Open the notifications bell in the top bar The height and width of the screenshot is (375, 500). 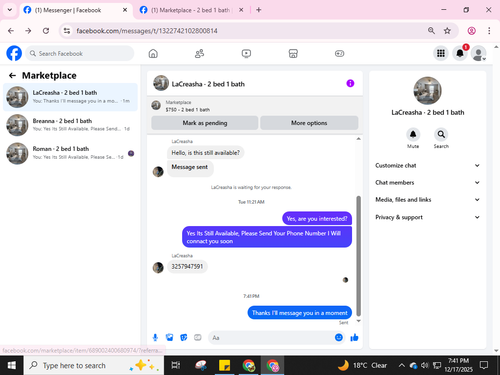(x=460, y=53)
